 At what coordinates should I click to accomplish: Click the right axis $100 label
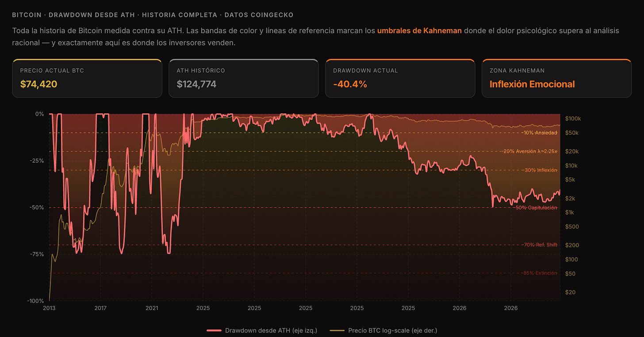click(x=571, y=260)
